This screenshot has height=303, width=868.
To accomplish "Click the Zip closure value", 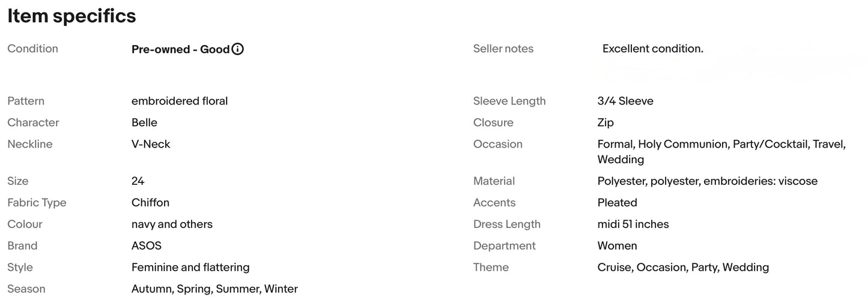I will click(x=605, y=122).
